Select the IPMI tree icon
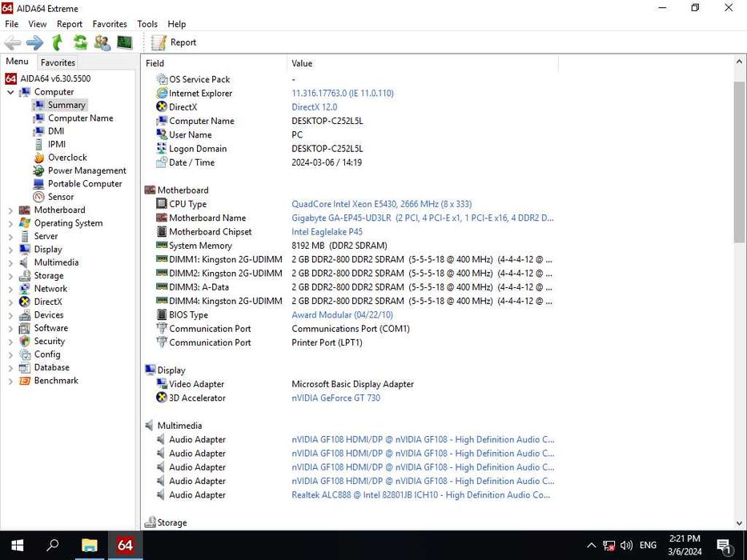 click(x=38, y=144)
